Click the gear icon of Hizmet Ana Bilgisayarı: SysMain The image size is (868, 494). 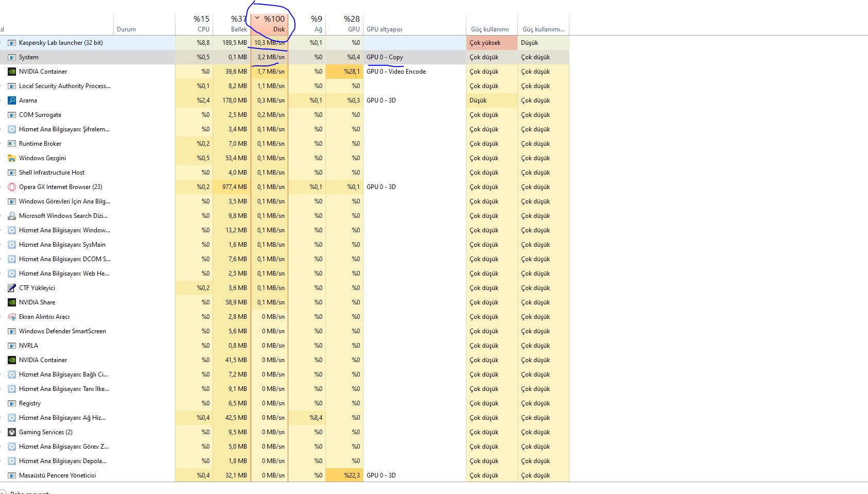pos(12,245)
